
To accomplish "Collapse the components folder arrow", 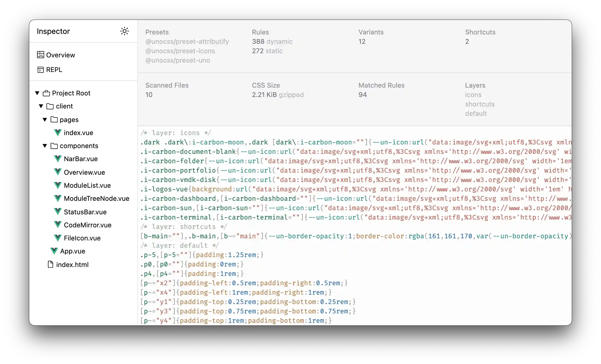I will coord(45,146).
